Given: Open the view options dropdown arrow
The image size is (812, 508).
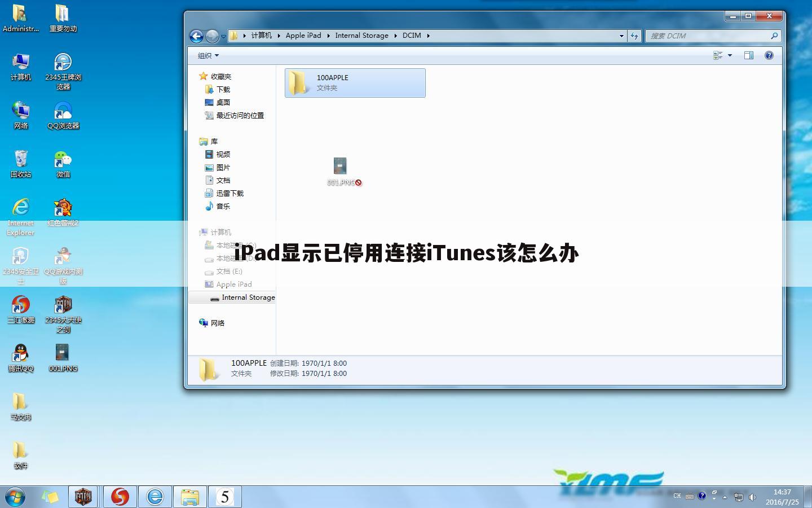Looking at the screenshot, I should coord(730,55).
